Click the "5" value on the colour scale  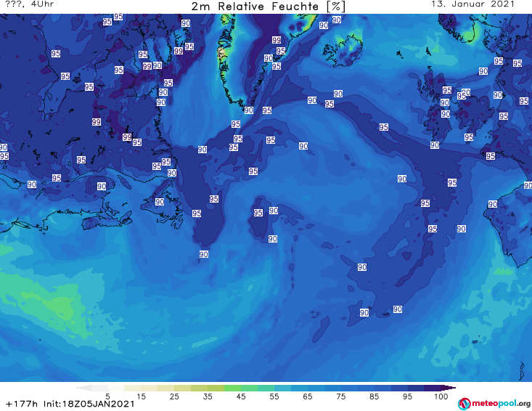click(x=107, y=396)
